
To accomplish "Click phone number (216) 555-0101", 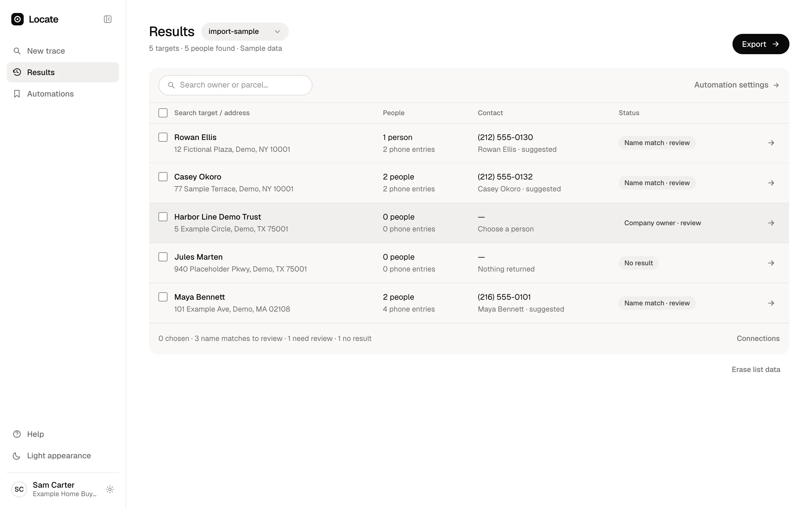I will (x=504, y=297).
